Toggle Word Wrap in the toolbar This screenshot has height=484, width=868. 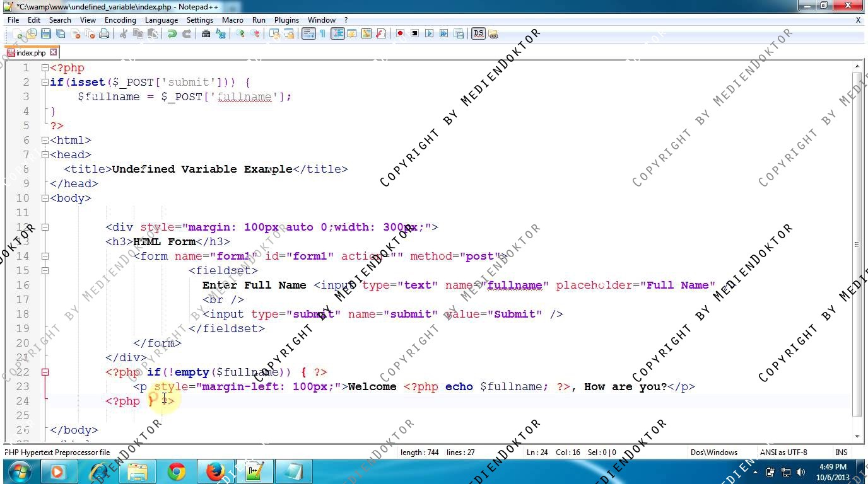tap(308, 34)
